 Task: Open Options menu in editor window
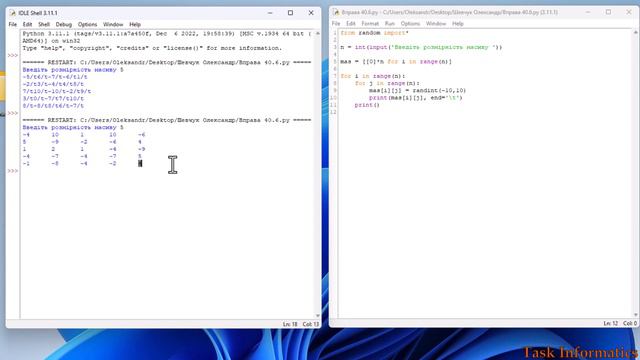[410, 24]
